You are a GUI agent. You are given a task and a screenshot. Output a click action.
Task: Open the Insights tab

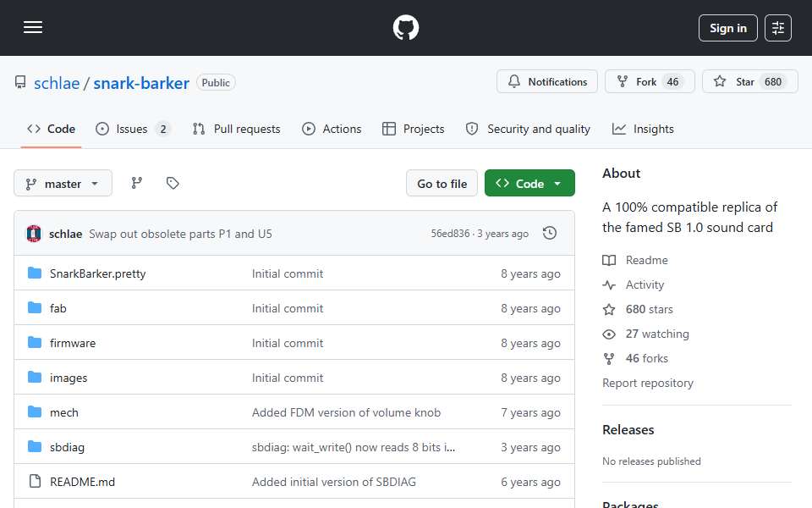point(643,129)
